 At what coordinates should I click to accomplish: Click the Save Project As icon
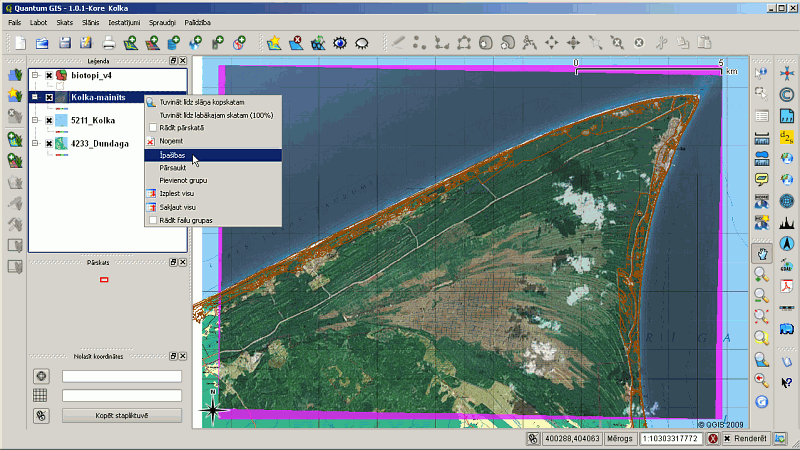(x=86, y=43)
